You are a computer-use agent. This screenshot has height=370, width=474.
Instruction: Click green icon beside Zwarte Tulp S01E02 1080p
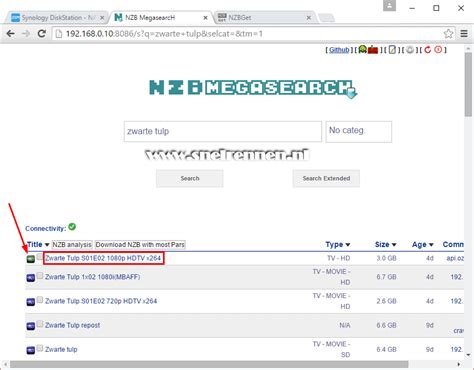coord(31,259)
